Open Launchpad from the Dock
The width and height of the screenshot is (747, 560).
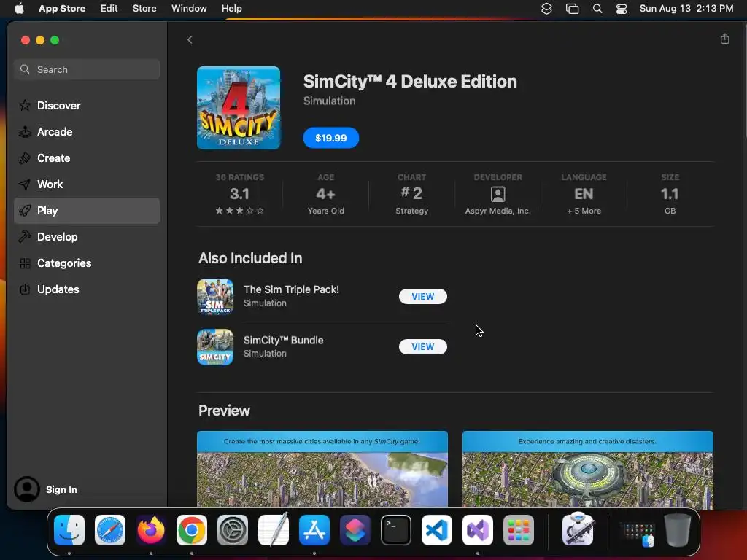(519, 530)
